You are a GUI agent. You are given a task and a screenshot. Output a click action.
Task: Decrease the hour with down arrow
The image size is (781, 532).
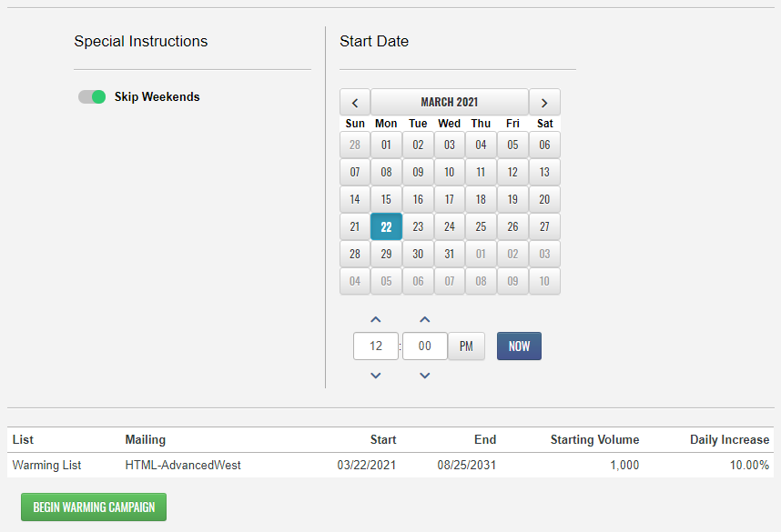pos(376,375)
